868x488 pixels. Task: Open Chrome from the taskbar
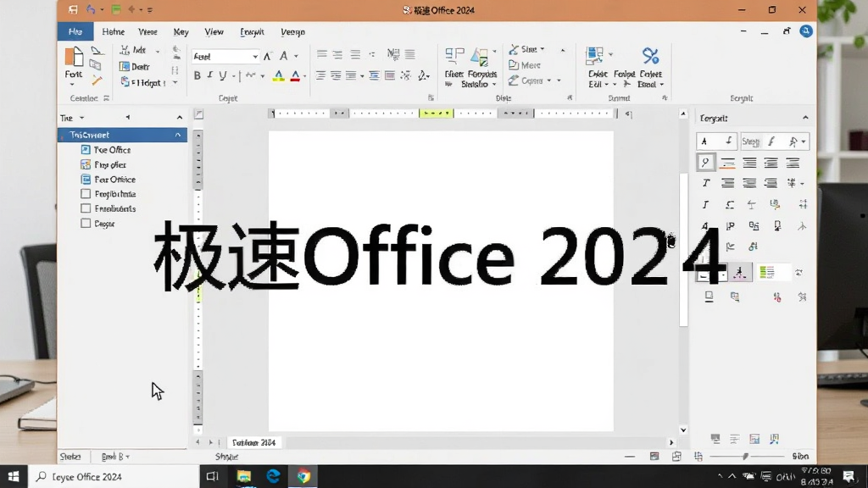pos(303,476)
